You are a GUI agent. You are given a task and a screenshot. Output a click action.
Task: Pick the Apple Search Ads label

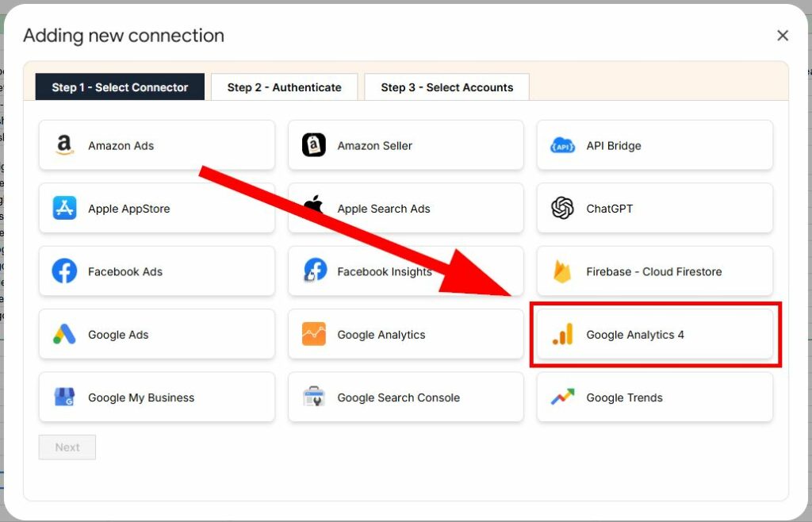coord(384,209)
